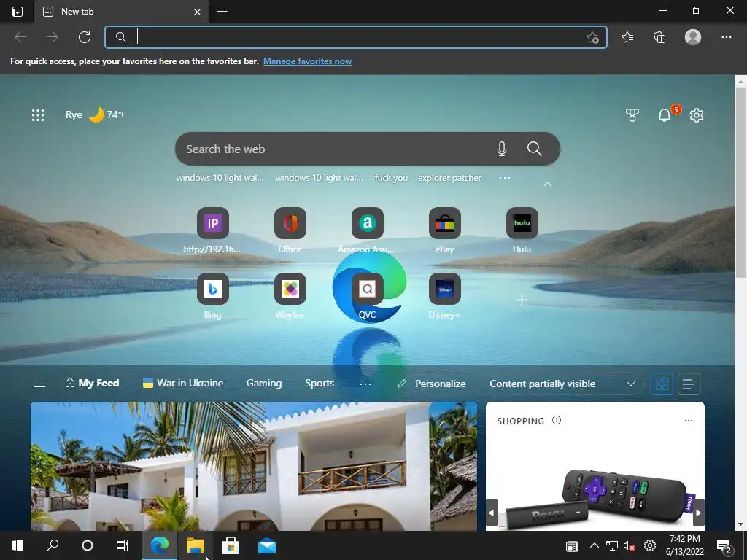Add this page to favorites star

tap(592, 37)
